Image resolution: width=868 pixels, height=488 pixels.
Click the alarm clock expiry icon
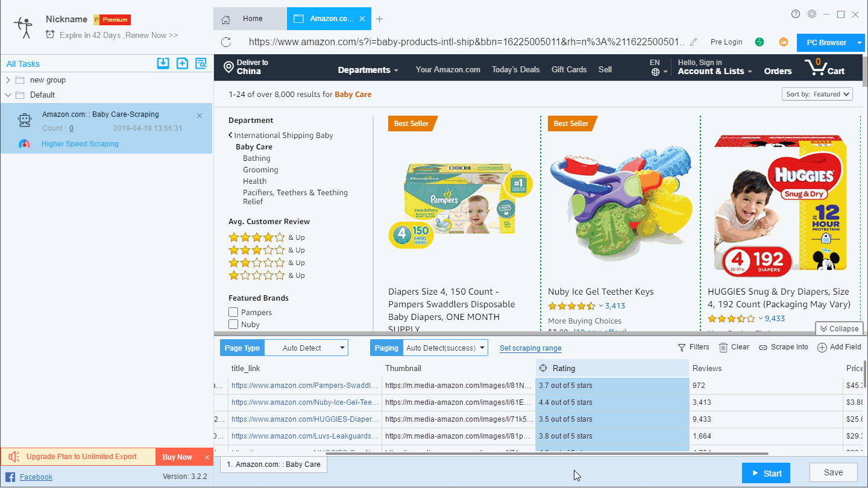point(50,35)
